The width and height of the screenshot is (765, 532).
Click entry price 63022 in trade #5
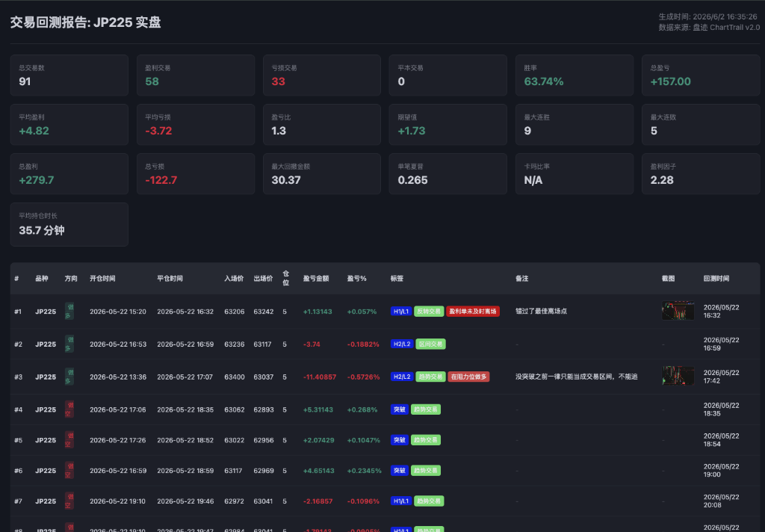coord(234,440)
